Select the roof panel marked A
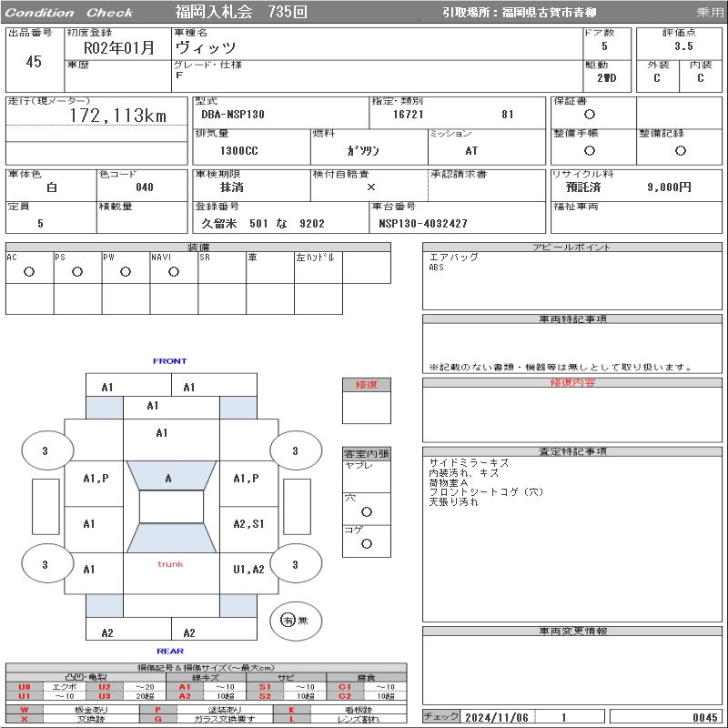 [x=168, y=478]
